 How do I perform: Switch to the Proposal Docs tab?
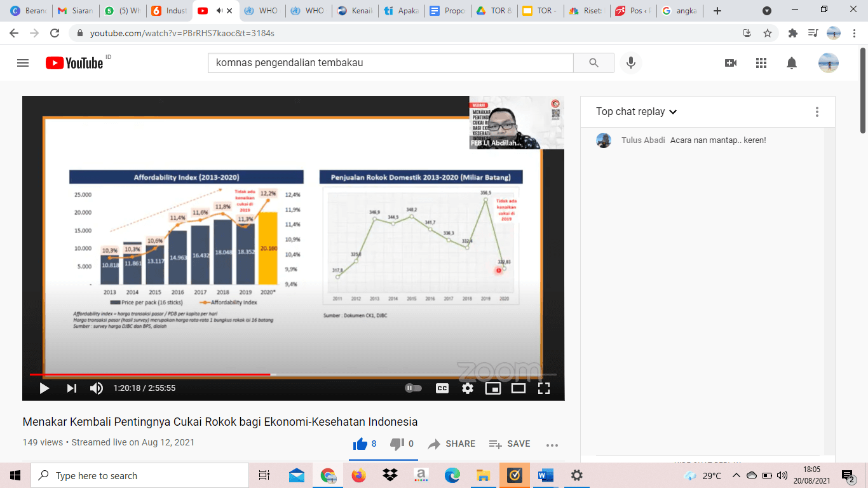click(447, 11)
